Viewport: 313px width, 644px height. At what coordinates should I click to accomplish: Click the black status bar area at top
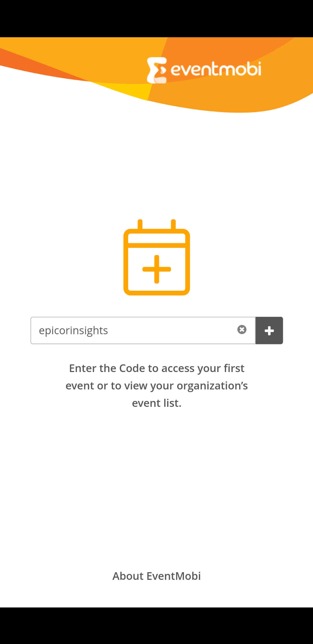(x=156, y=18)
